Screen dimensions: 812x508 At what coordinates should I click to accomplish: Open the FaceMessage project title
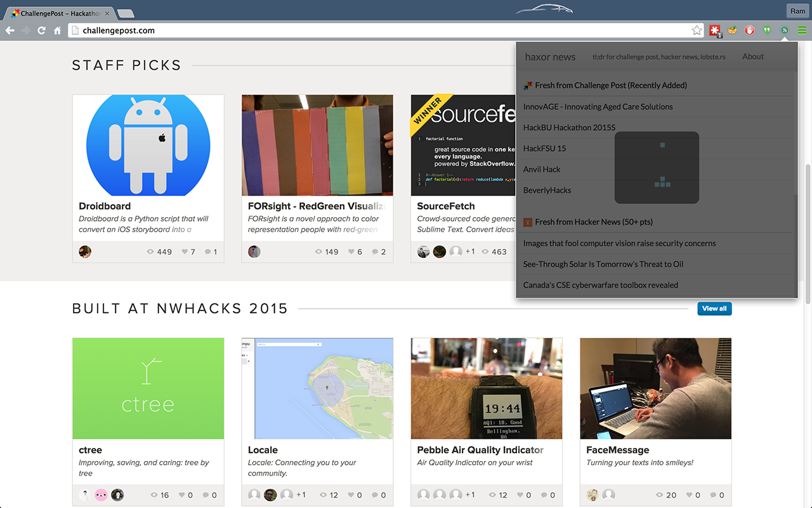coord(618,450)
